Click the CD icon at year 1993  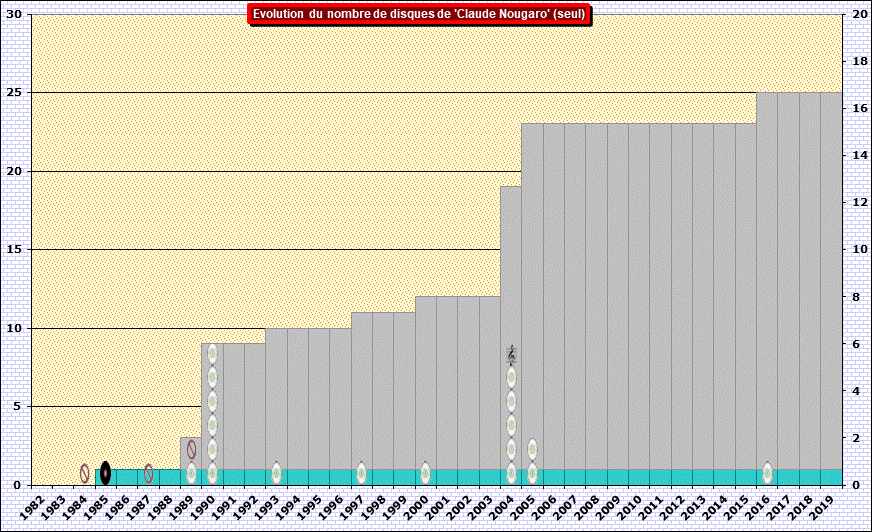tap(276, 473)
